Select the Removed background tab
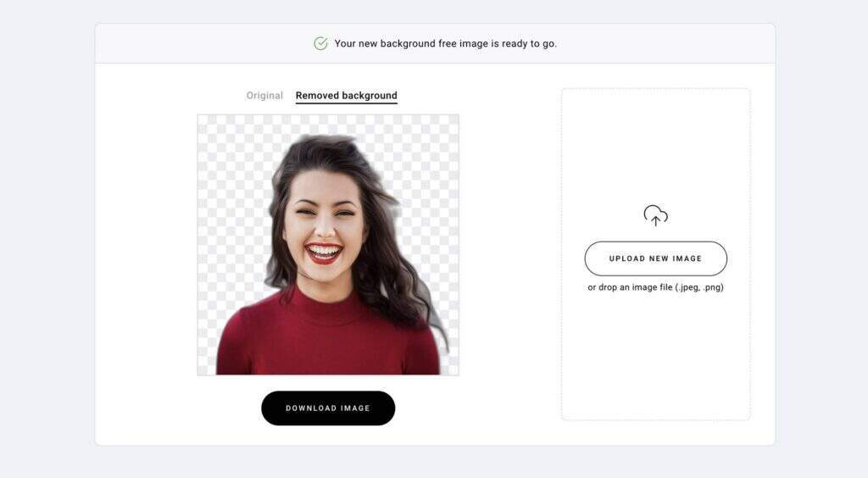 click(347, 96)
